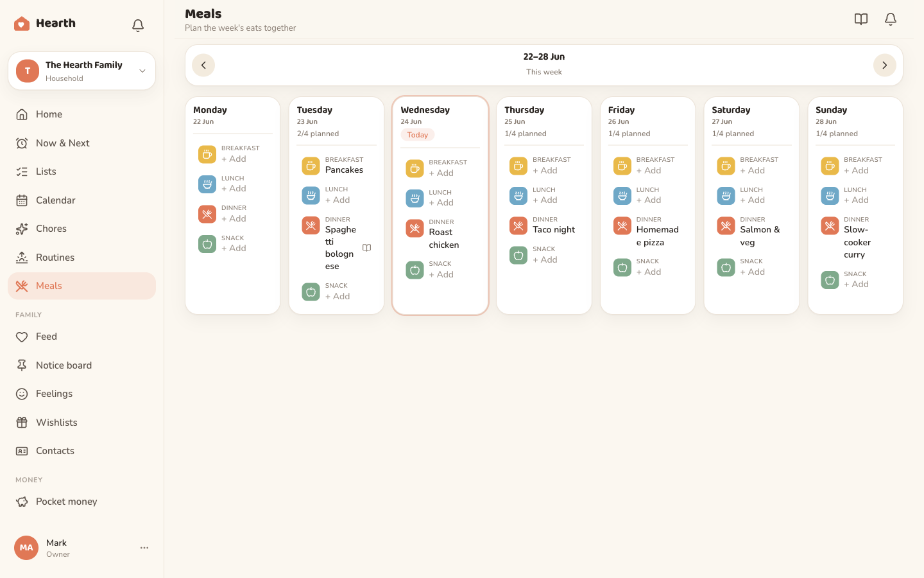924x578 pixels.
Task: Open Taco night dinner entry
Action: click(x=554, y=230)
